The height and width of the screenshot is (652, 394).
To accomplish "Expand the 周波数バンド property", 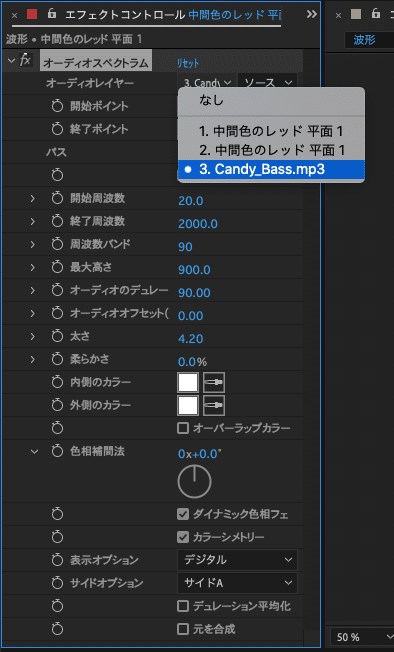I will (33, 244).
